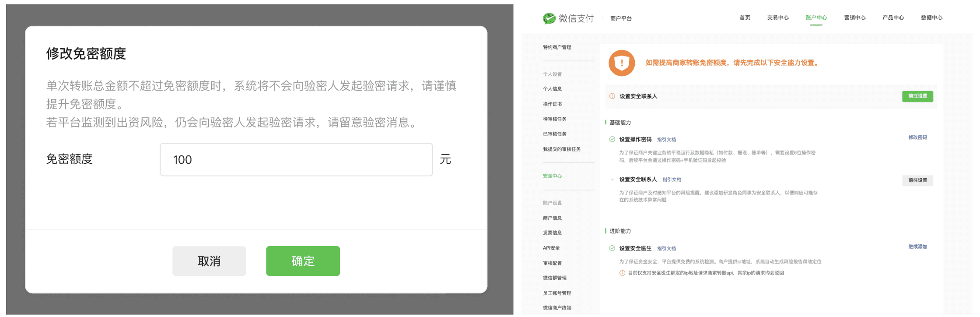Viewport: 980px width, 317px height.
Task: Select 安全中心 in the left sidebar
Action: 552,176
